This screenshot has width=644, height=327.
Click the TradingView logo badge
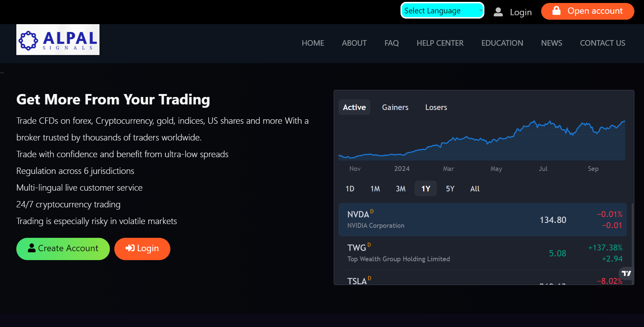tap(626, 273)
